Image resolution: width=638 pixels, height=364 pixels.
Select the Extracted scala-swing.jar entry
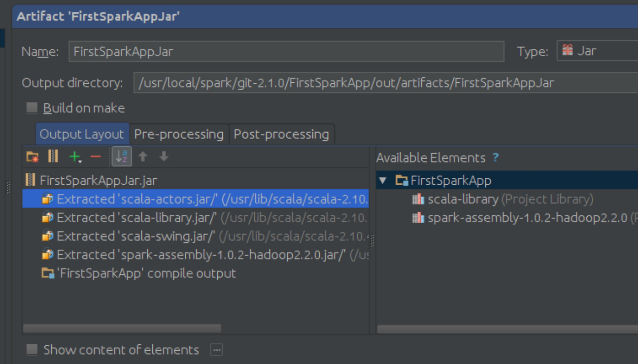point(136,236)
